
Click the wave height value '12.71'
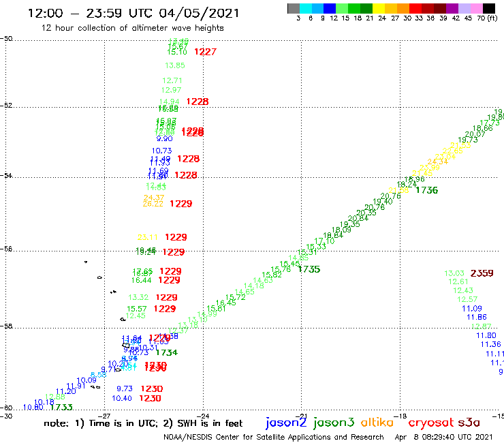(x=172, y=80)
